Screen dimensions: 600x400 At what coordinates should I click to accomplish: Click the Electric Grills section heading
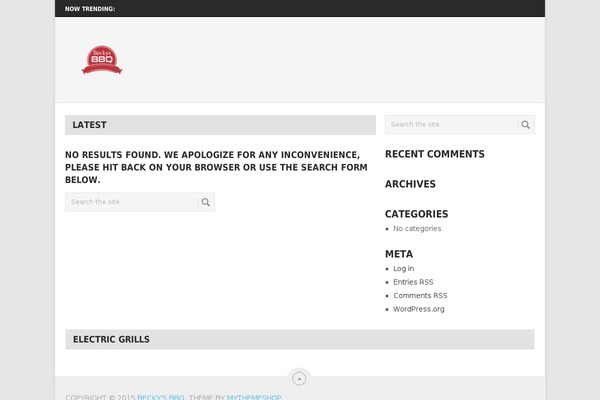click(111, 340)
